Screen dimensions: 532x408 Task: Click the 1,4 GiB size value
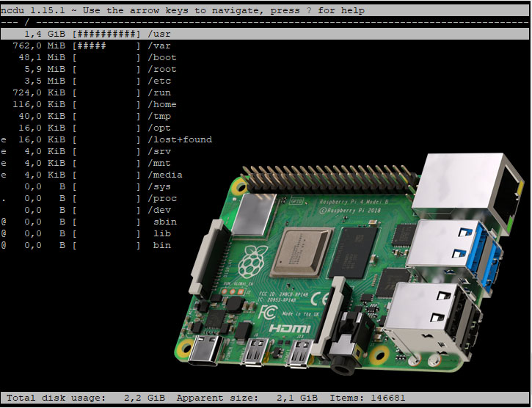(45, 34)
